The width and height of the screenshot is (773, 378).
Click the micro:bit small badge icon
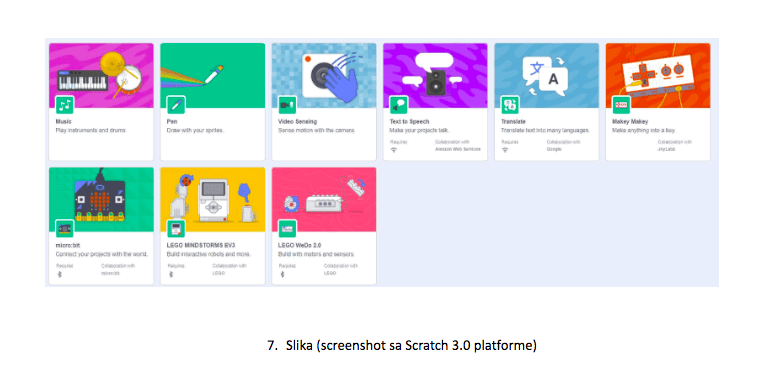click(65, 229)
